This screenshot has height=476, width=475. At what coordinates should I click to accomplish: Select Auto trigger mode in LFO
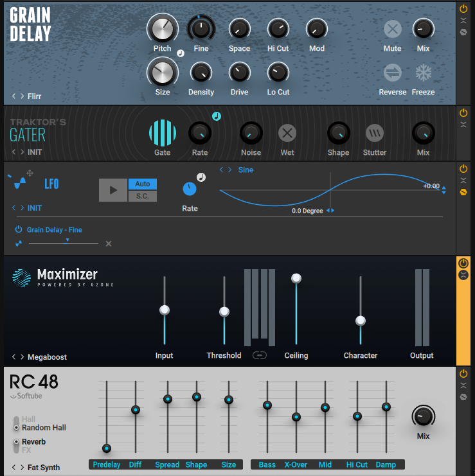point(143,184)
